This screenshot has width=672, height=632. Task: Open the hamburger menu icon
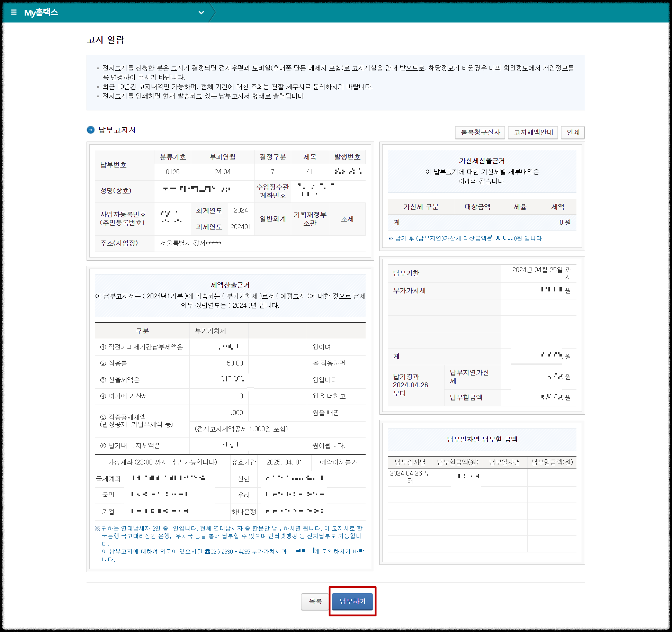click(14, 12)
